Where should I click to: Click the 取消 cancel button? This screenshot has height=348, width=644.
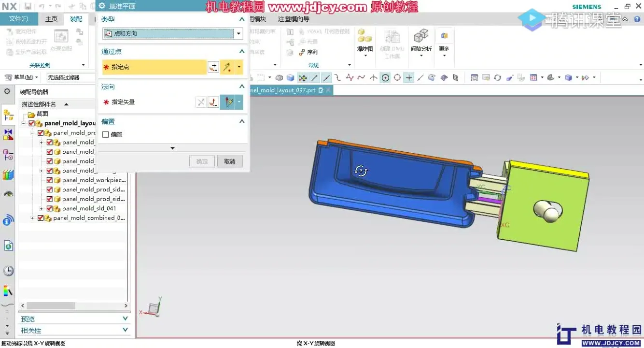(x=230, y=161)
